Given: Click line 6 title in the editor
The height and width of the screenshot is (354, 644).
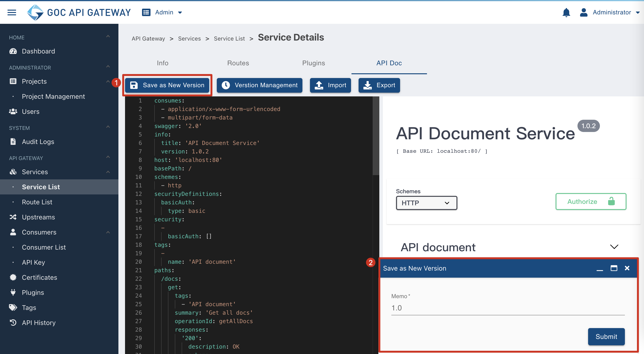Looking at the screenshot, I should click(x=210, y=143).
